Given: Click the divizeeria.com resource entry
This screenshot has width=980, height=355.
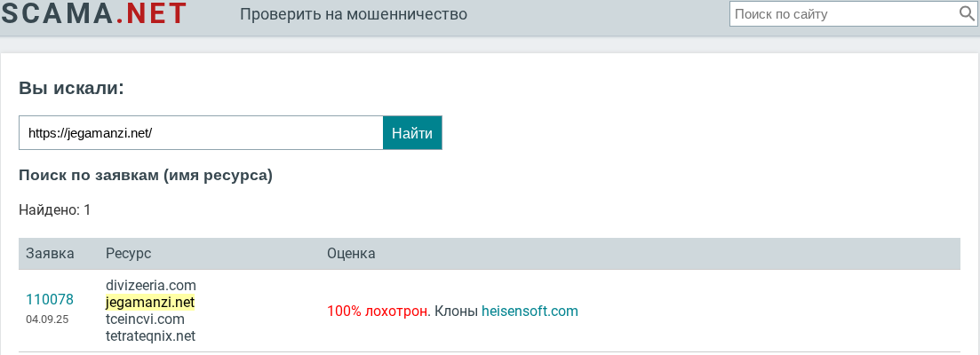Looking at the screenshot, I should click(151, 285).
